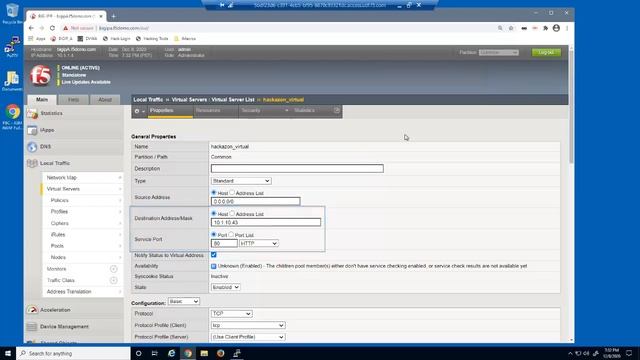Click the Local Traffic sidebar icon
Viewport: 640px width, 360px height.
(32, 163)
